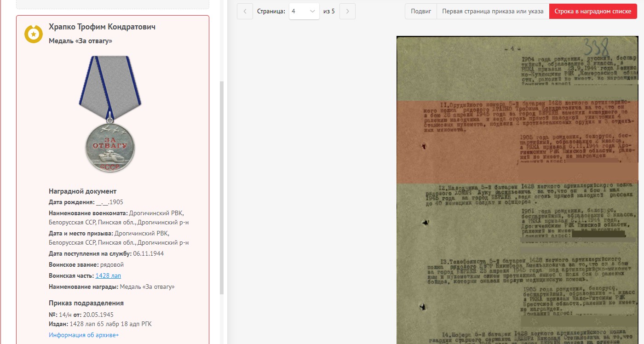The height and width of the screenshot is (344, 644).
Task: Click the «Наградной документ» section heading
Action: pos(82,191)
